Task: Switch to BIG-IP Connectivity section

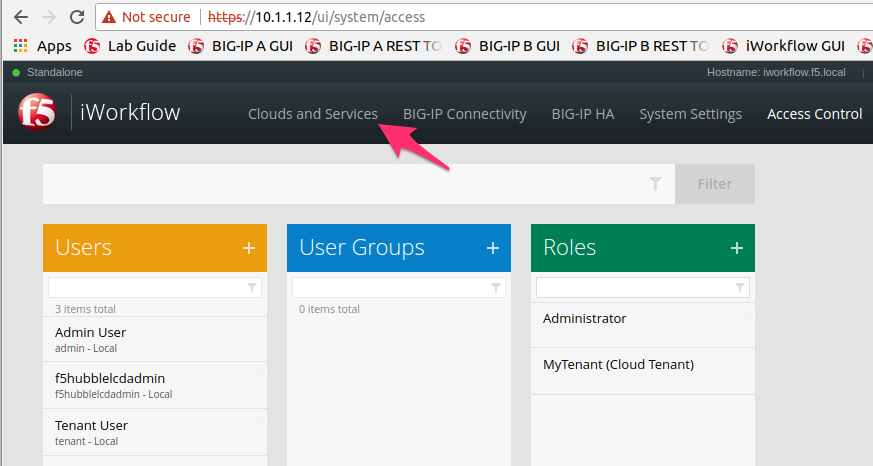Action: pos(465,114)
